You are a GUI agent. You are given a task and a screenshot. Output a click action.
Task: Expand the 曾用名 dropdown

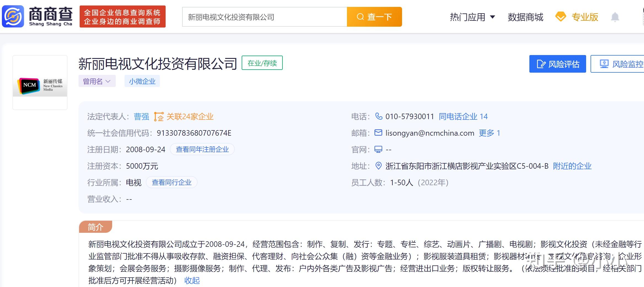(x=97, y=81)
